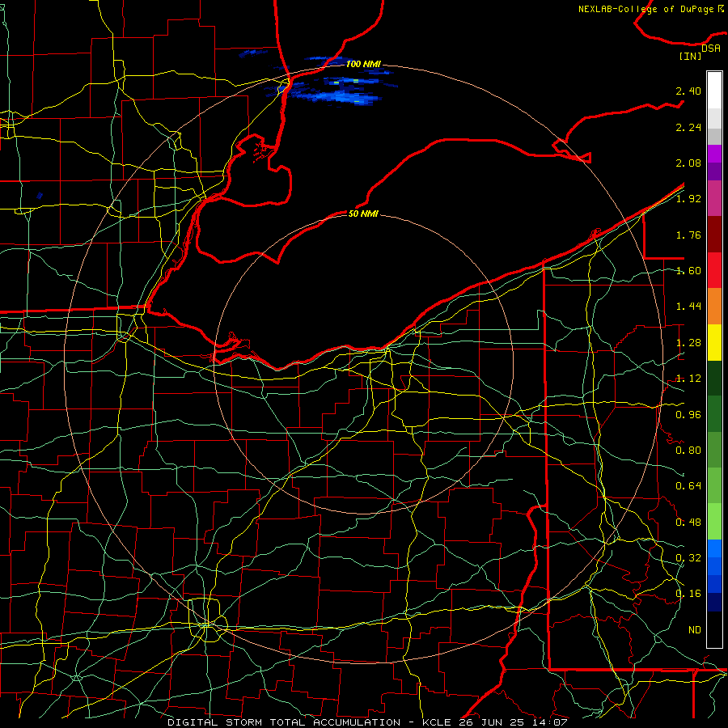This screenshot has height=728, width=728.
Task: Click the ND no-data label
Action: [x=695, y=630]
